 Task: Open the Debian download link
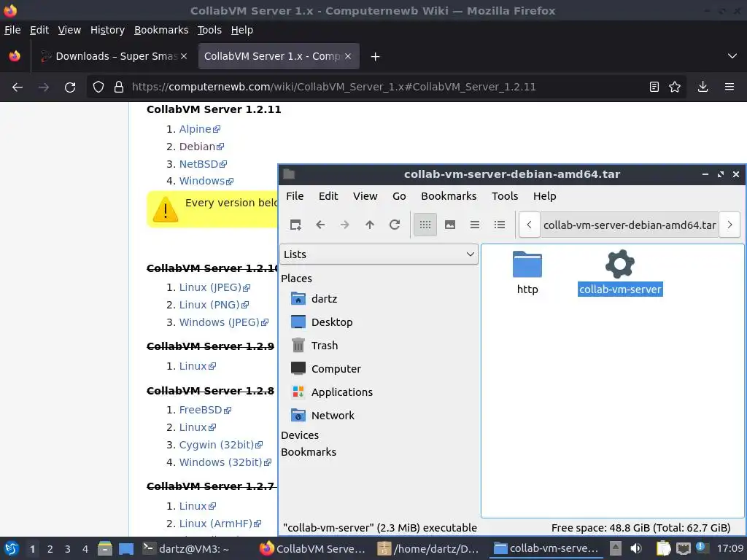coord(201,147)
